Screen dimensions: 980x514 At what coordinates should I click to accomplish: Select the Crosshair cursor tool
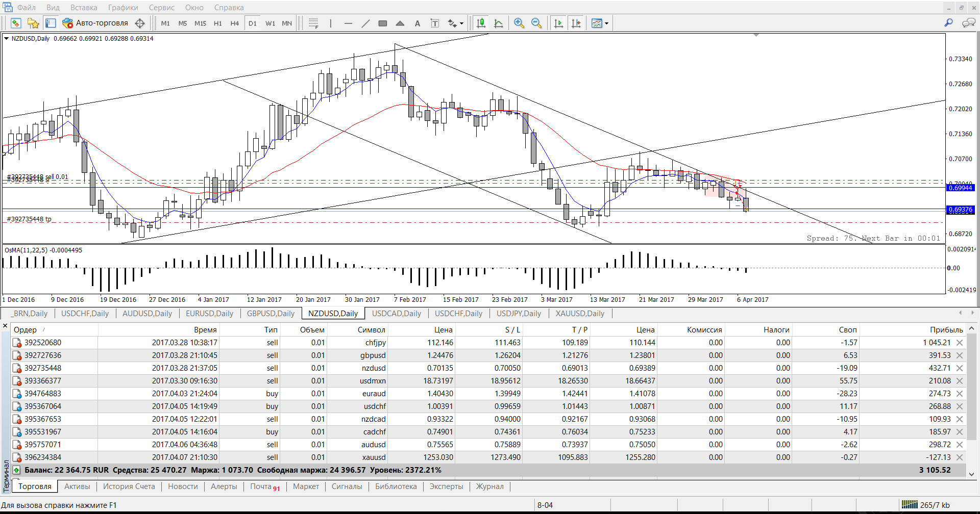[140, 23]
